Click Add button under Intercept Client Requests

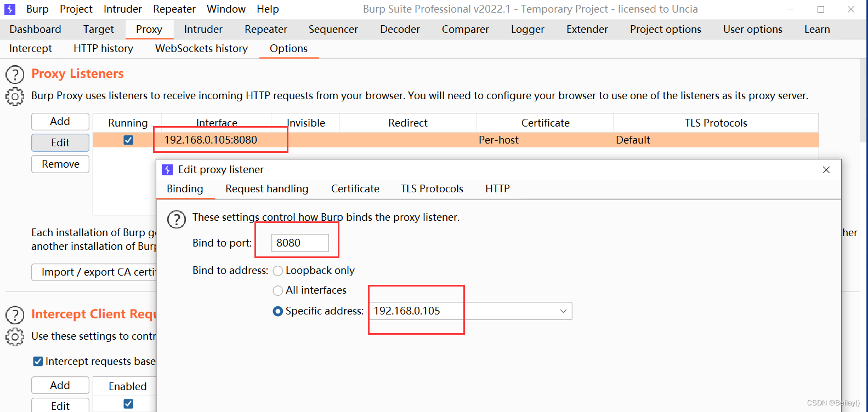pyautogui.click(x=60, y=386)
